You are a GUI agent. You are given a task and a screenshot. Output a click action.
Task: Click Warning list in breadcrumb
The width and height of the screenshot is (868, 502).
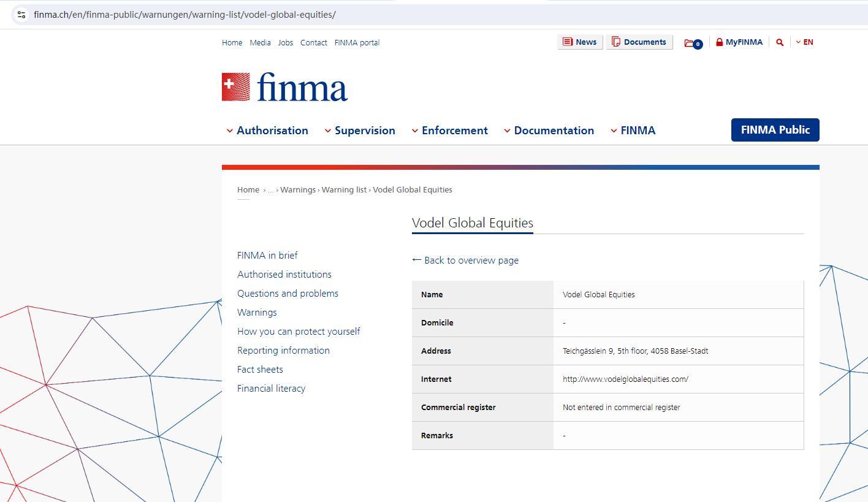point(344,190)
